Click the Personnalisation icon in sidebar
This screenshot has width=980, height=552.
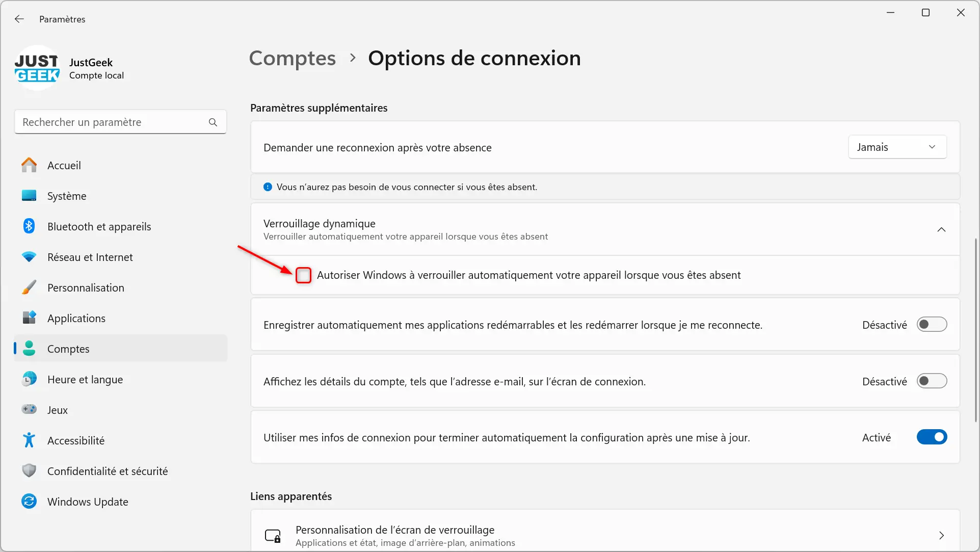(28, 287)
